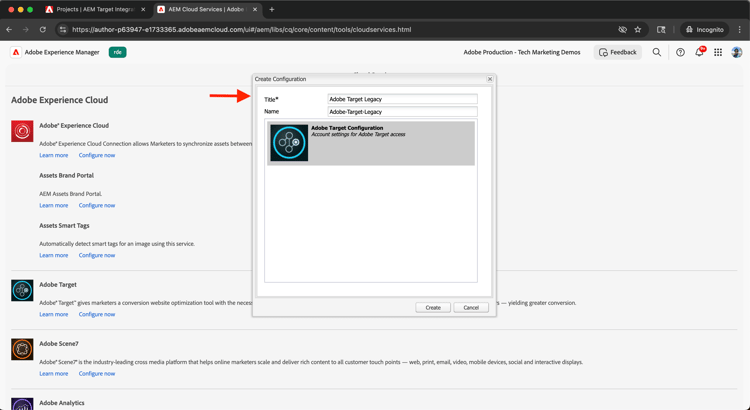Click the Feedback button
Viewport: 750px width, 410px height.
click(618, 52)
